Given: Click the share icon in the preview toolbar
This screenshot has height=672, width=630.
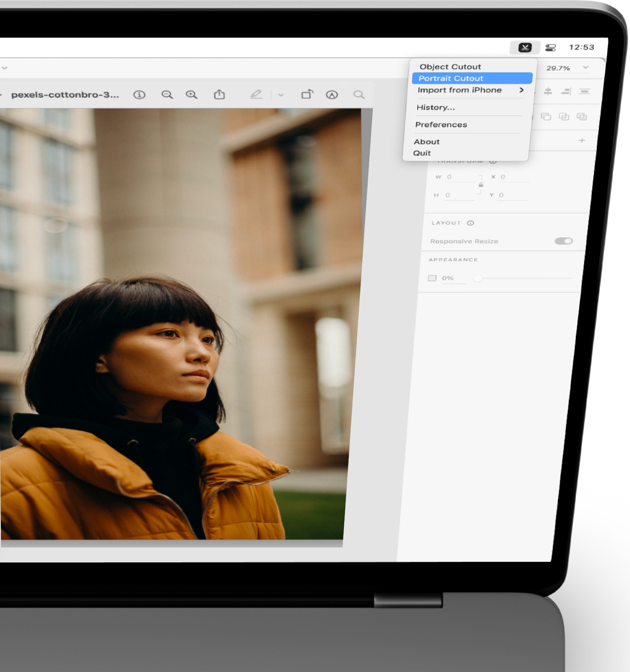Looking at the screenshot, I should click(x=219, y=94).
